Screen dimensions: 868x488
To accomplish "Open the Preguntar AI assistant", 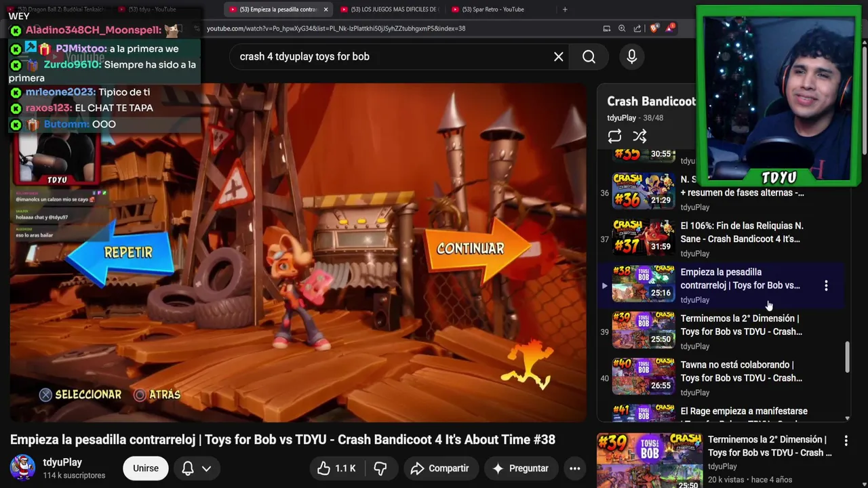I will click(x=520, y=468).
